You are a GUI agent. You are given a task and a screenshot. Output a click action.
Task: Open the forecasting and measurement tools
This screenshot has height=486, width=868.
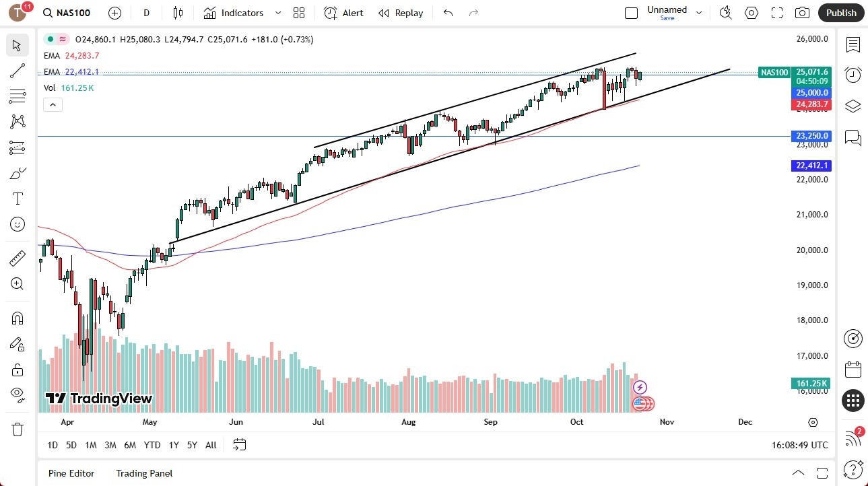pyautogui.click(x=17, y=147)
